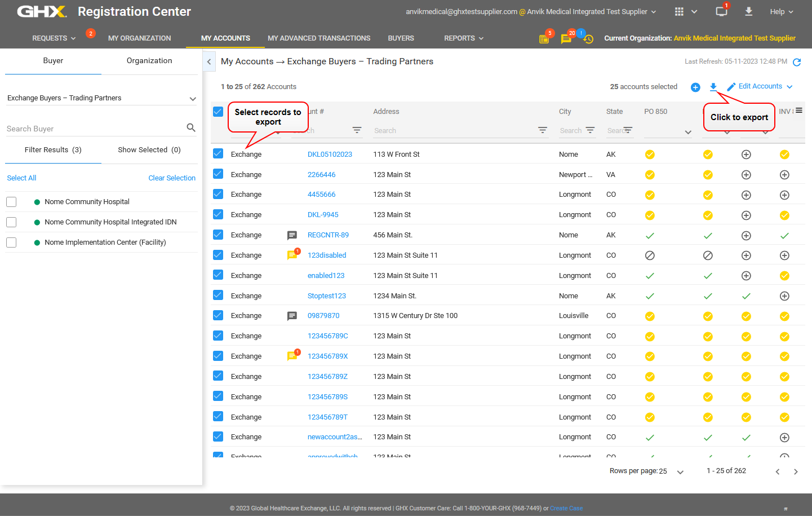812x516 pixels.
Task: Expand the Edit Accounts dropdown
Action: [789, 87]
